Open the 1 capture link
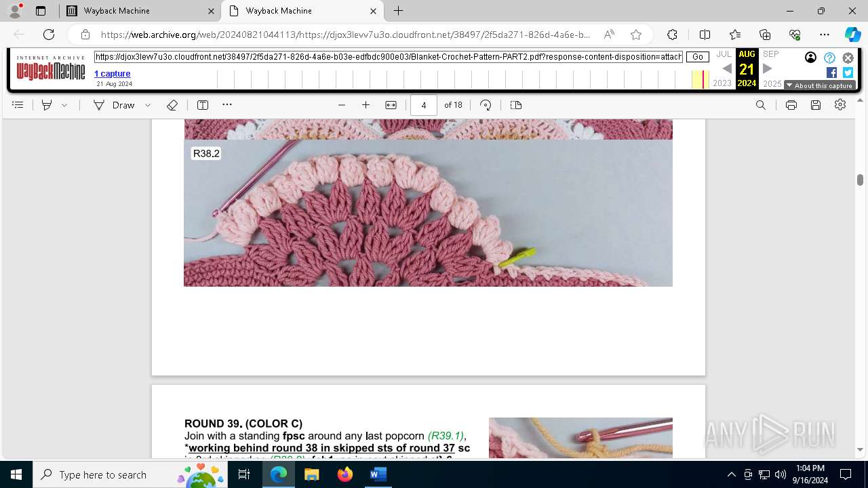 tap(113, 73)
